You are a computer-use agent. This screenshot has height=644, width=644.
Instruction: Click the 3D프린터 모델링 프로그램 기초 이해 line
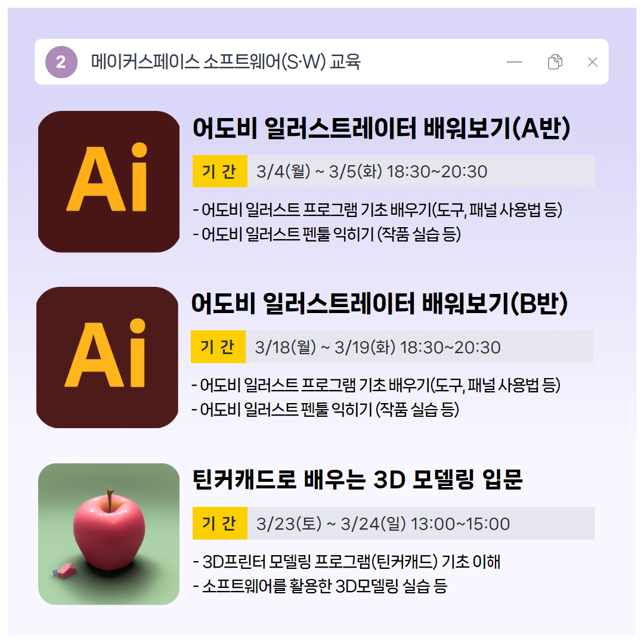346,562
